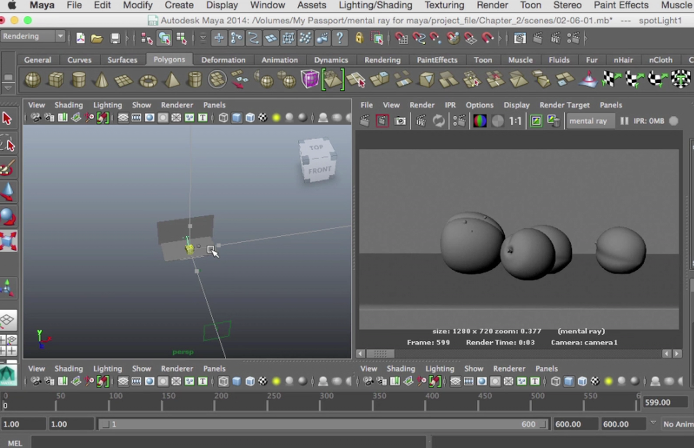The width and height of the screenshot is (694, 448).
Task: Click the Render Region icon in Render View
Action: pyautogui.click(x=382, y=121)
